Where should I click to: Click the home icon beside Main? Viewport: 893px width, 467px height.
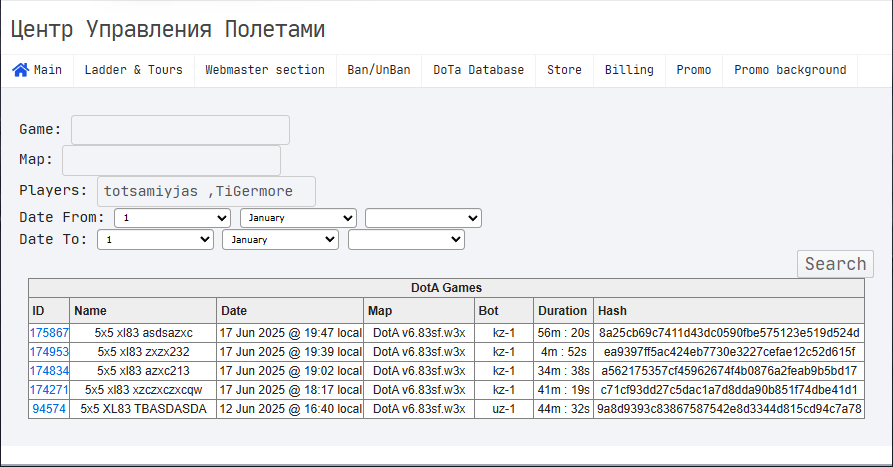[x=21, y=70]
